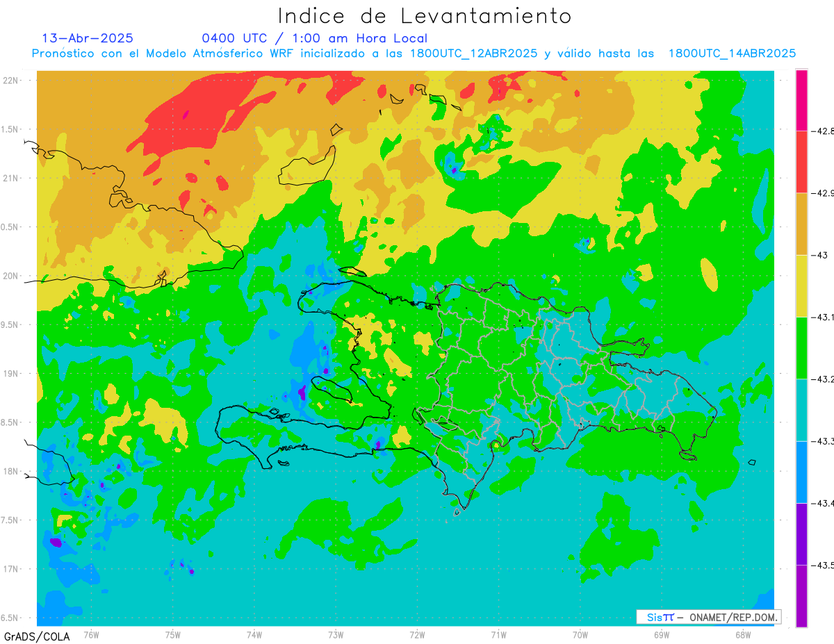
Task: Click the legend value '-43.1'
Action: tap(822, 317)
